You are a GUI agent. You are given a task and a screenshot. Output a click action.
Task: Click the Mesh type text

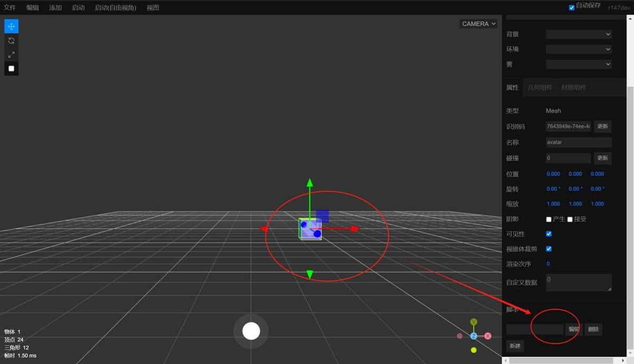553,111
